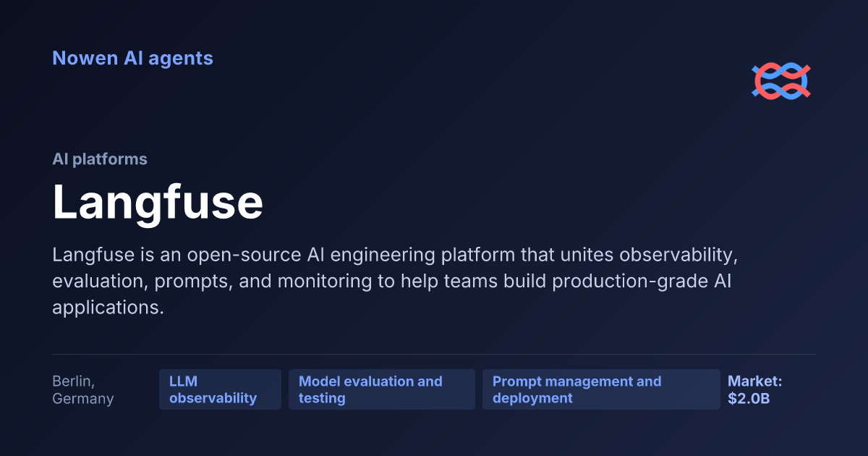Open the Nowen AI agents heading
The width and height of the screenshot is (868, 456).
click(x=132, y=58)
